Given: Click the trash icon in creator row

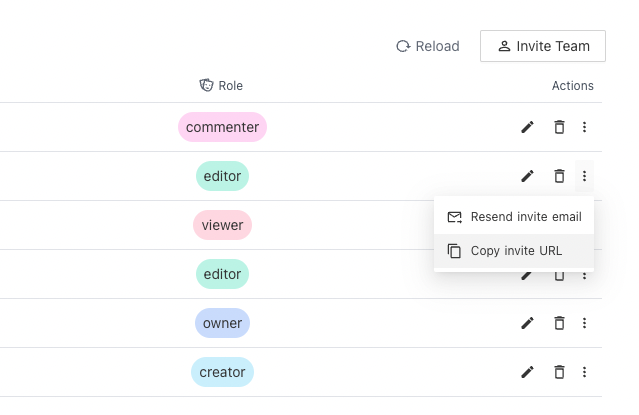Looking at the screenshot, I should pyautogui.click(x=559, y=372).
